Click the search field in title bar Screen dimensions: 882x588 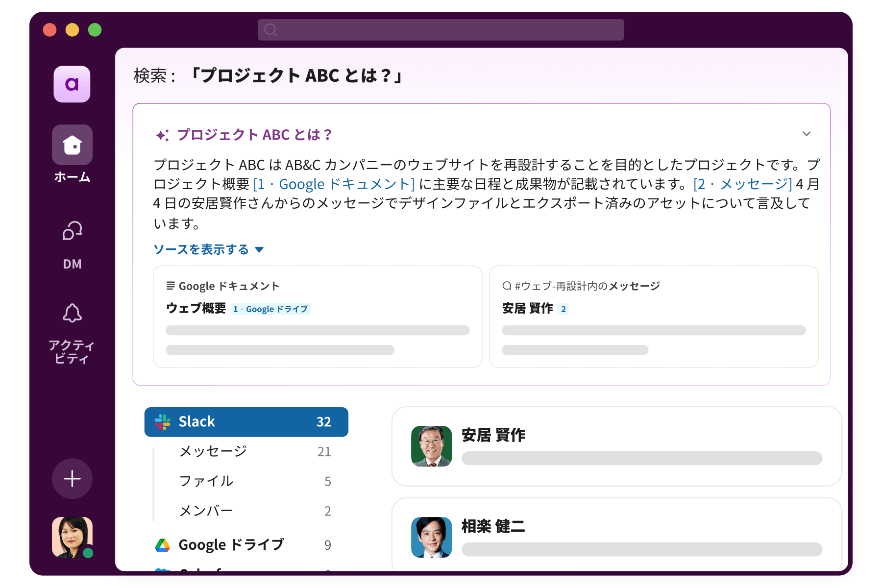point(441,30)
